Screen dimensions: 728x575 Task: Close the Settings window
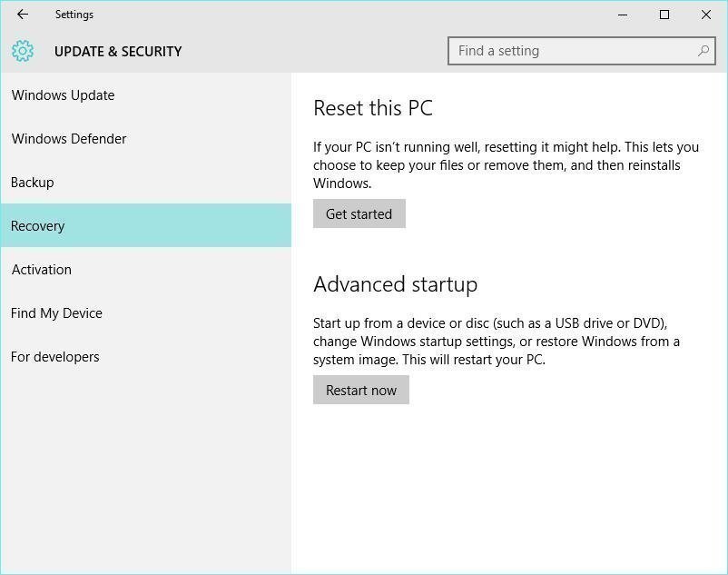(706, 15)
